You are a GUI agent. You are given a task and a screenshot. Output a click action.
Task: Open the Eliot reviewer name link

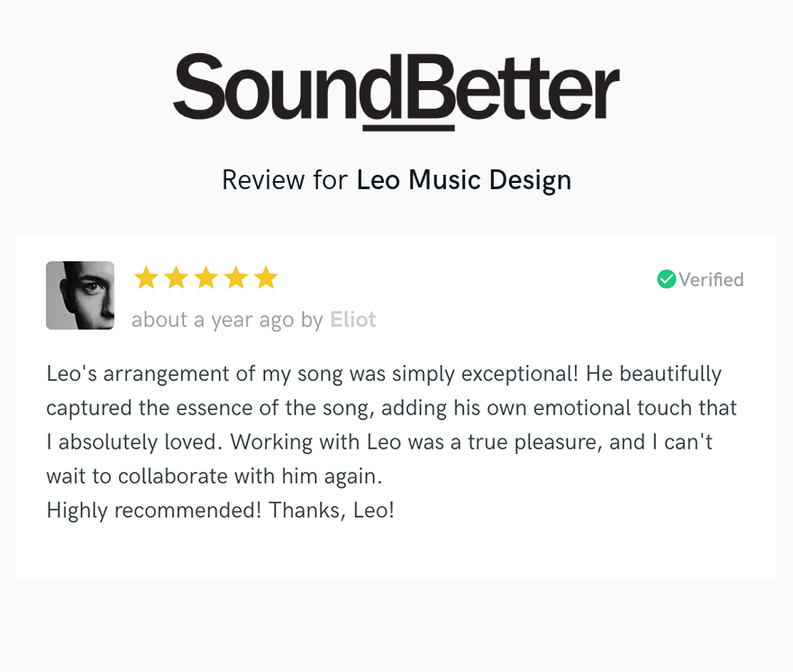[x=353, y=320]
